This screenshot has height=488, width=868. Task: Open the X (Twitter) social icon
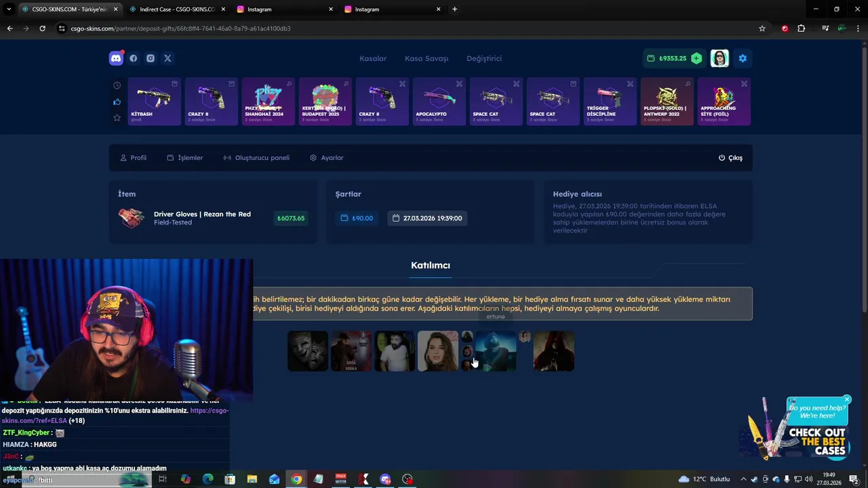tap(167, 58)
